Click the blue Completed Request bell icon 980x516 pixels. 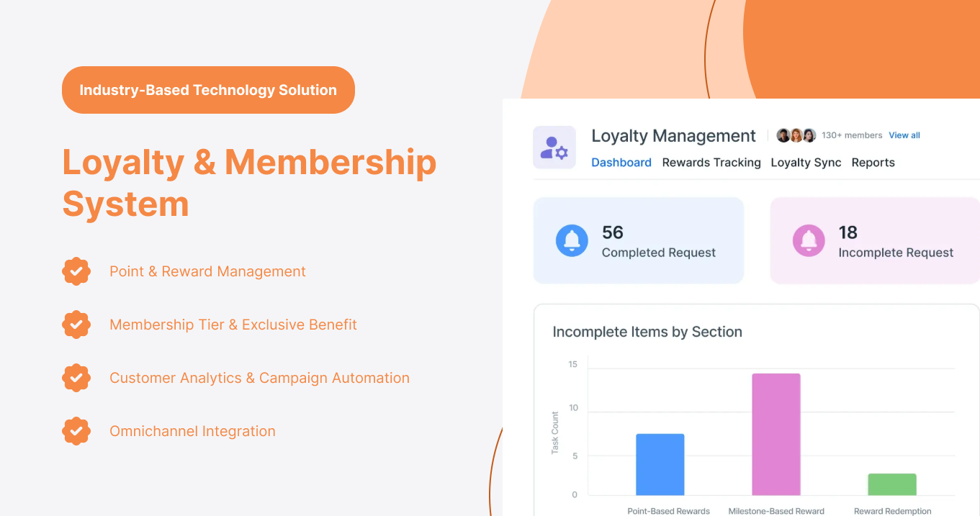click(x=572, y=240)
